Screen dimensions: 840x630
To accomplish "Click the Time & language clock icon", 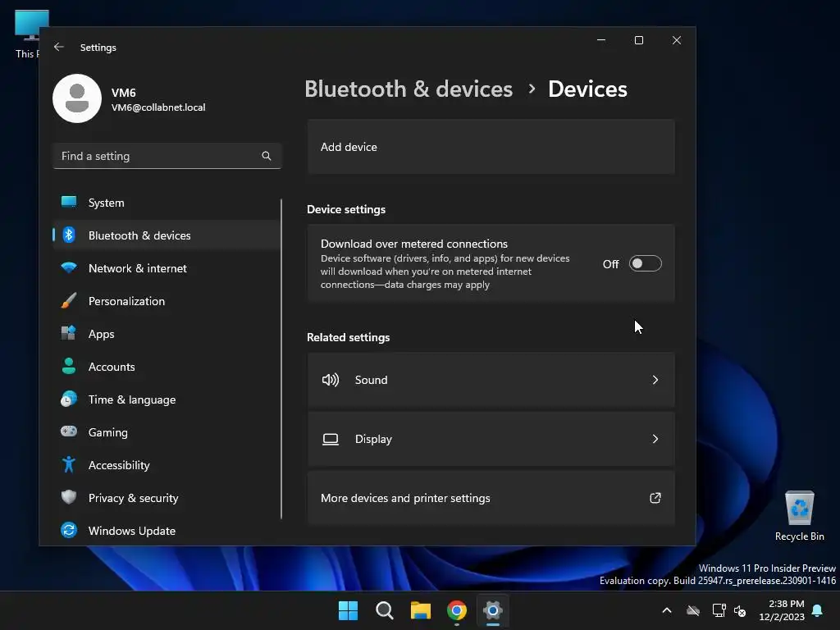I will [x=69, y=399].
